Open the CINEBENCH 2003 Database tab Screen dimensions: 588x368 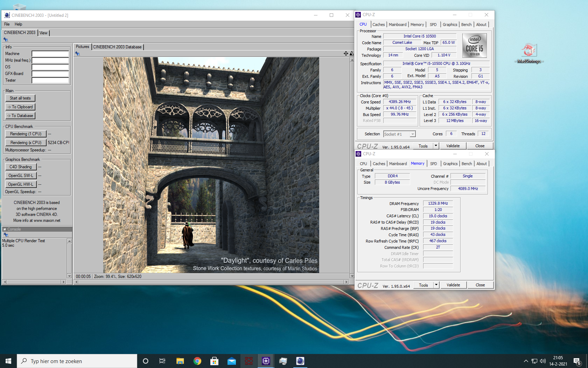pyautogui.click(x=117, y=47)
